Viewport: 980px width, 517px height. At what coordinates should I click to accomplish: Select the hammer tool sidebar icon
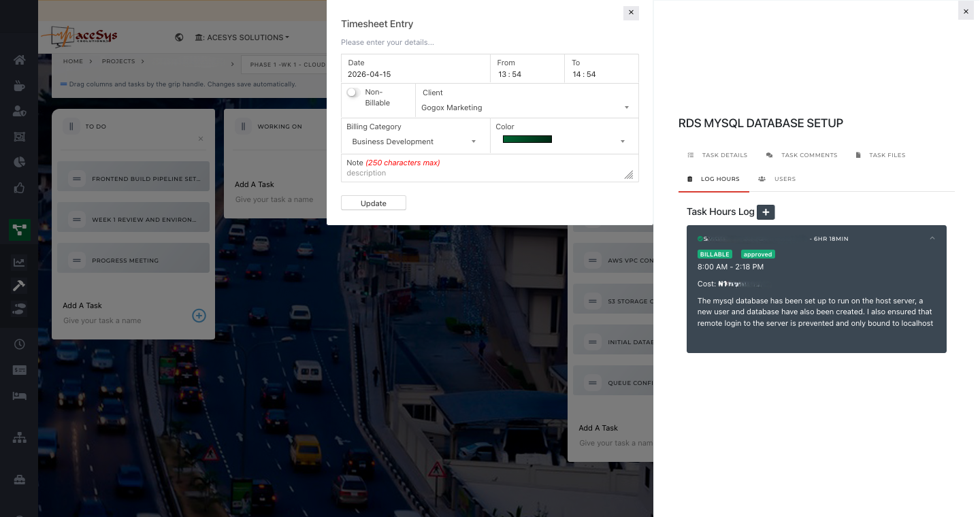[19, 286]
